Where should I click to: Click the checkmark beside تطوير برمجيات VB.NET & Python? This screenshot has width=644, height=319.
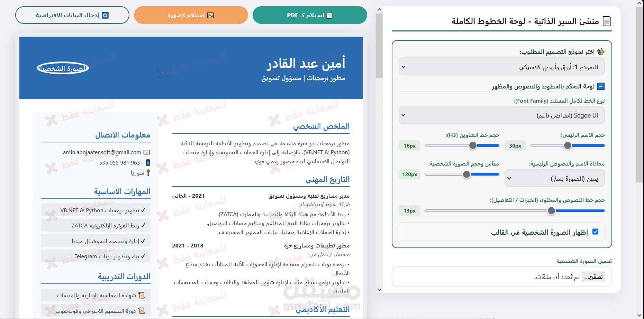pos(143,210)
